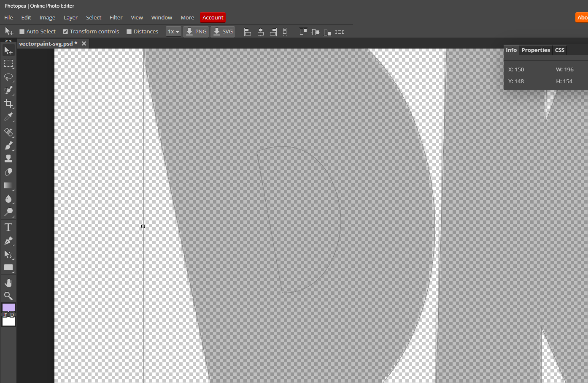The height and width of the screenshot is (383, 588).
Task: Click the align left edges icon
Action: click(x=248, y=32)
